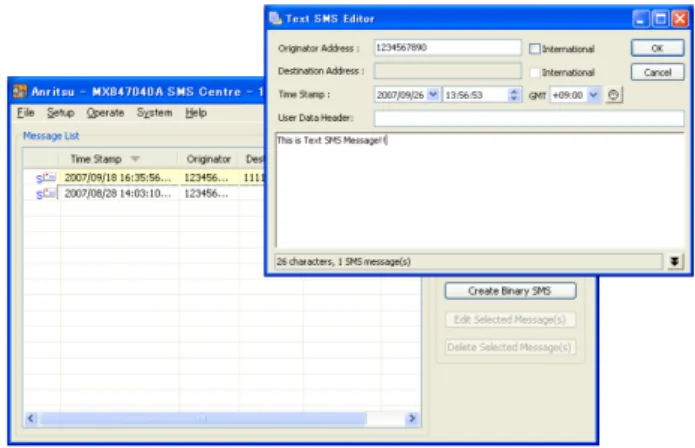Click the right scroll arrow in Message List
Screen dimensions: 695x448
(x=412, y=418)
